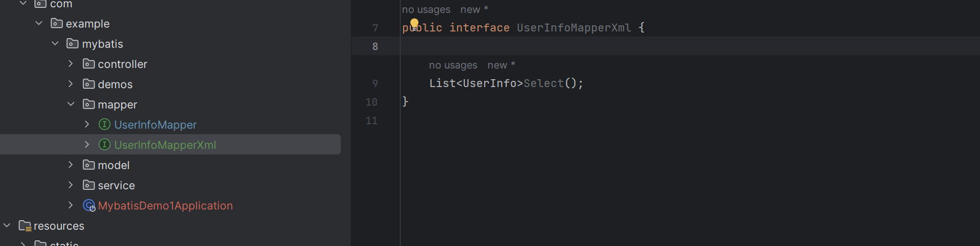Select the service package label
Viewport: 980px width, 246px height.
pos(116,185)
